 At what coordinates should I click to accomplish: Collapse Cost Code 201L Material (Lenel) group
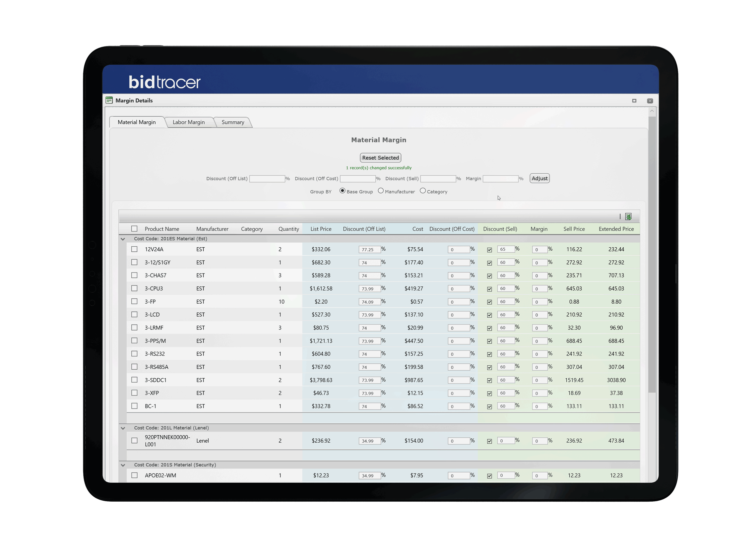123,428
